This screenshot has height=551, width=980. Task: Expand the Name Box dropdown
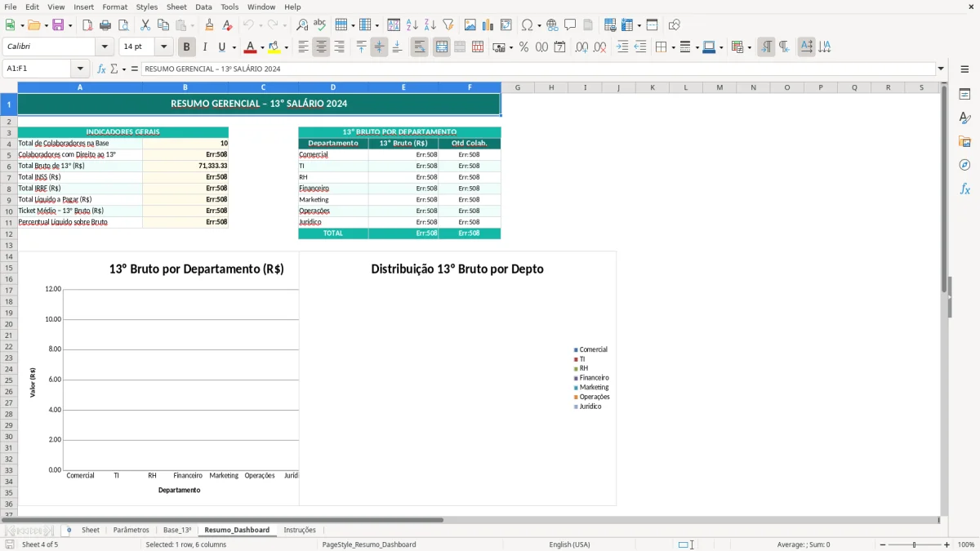tap(80, 69)
